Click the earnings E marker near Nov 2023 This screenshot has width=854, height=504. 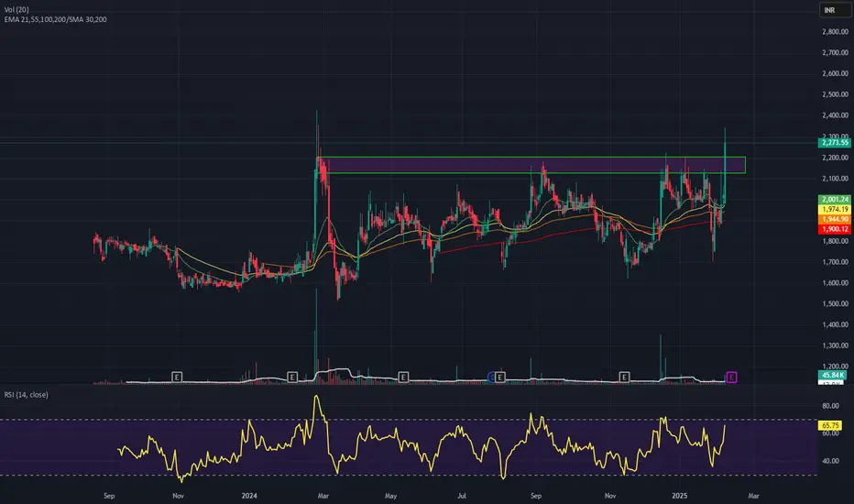coord(177,377)
